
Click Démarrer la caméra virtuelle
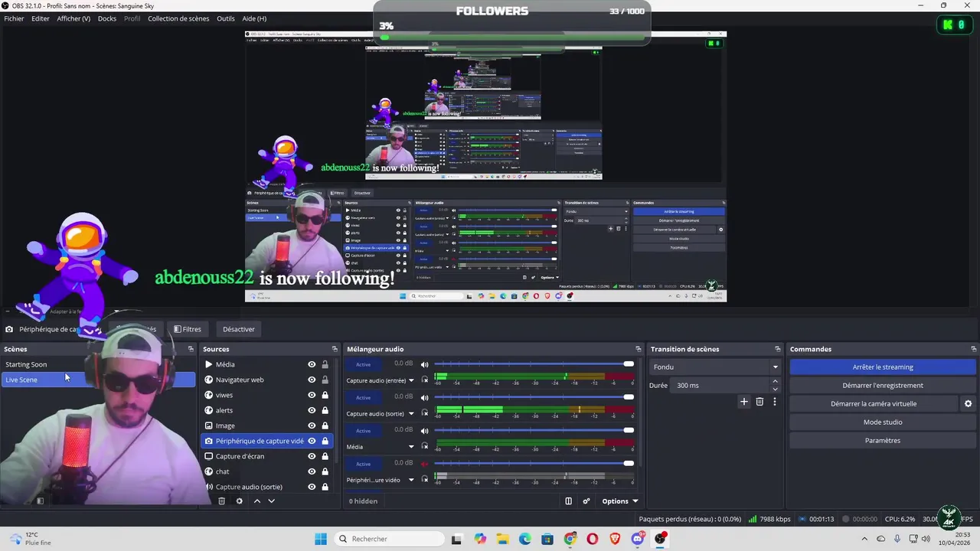tap(874, 404)
